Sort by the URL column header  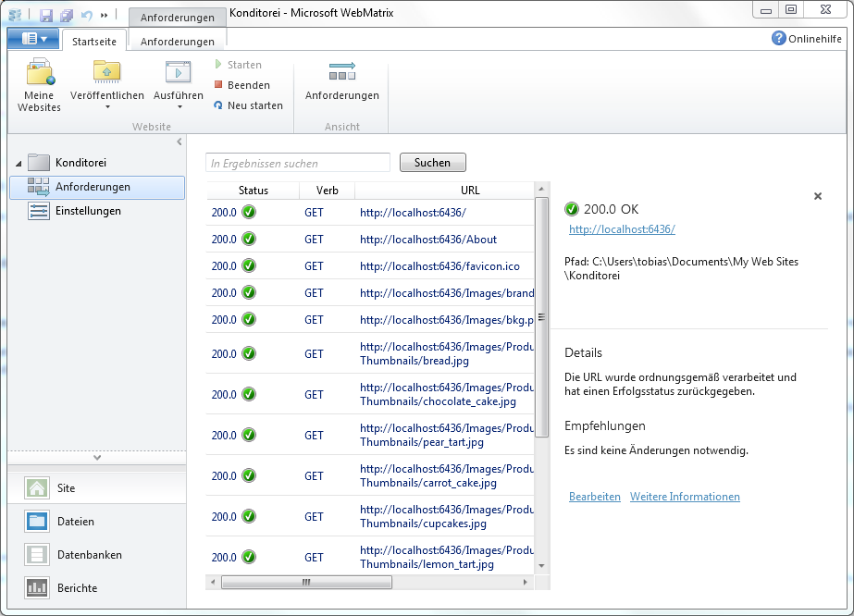470,191
